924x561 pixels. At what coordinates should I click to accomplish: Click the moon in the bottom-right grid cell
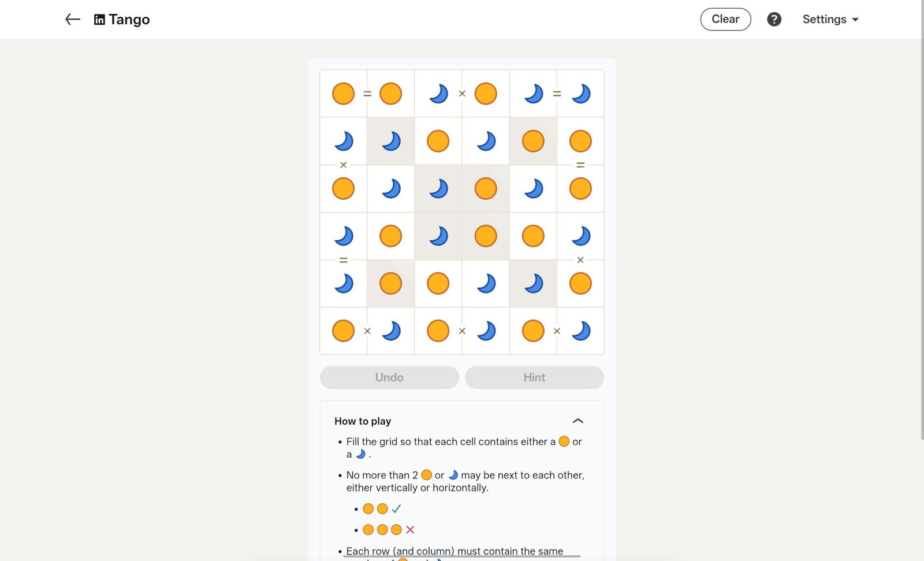coord(580,331)
